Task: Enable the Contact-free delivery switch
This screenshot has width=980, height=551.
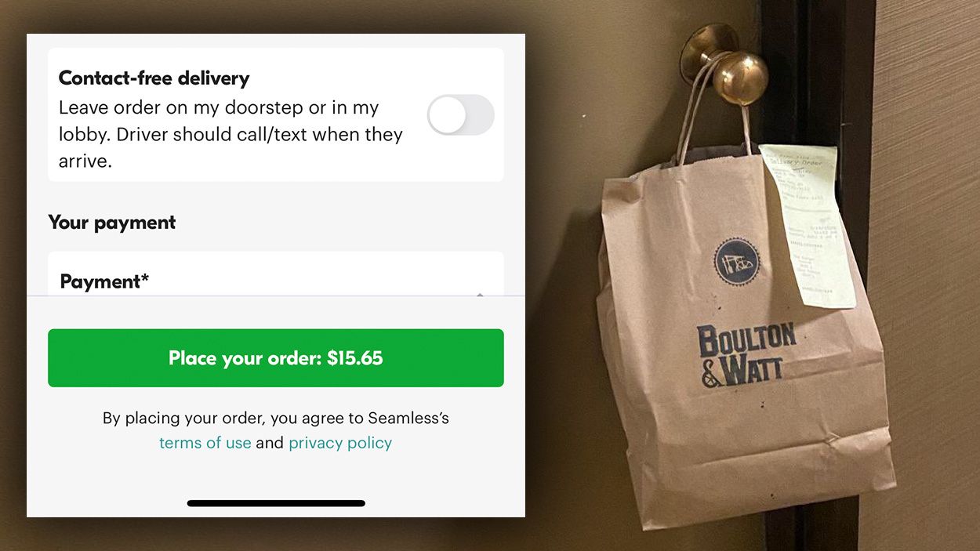Action: pos(460,115)
